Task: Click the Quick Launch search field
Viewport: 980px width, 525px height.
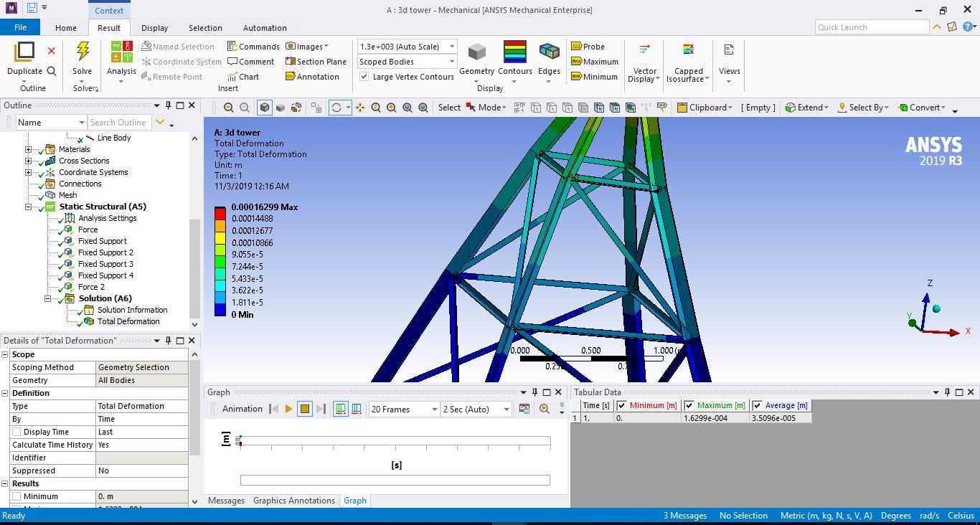Action: 872,27
